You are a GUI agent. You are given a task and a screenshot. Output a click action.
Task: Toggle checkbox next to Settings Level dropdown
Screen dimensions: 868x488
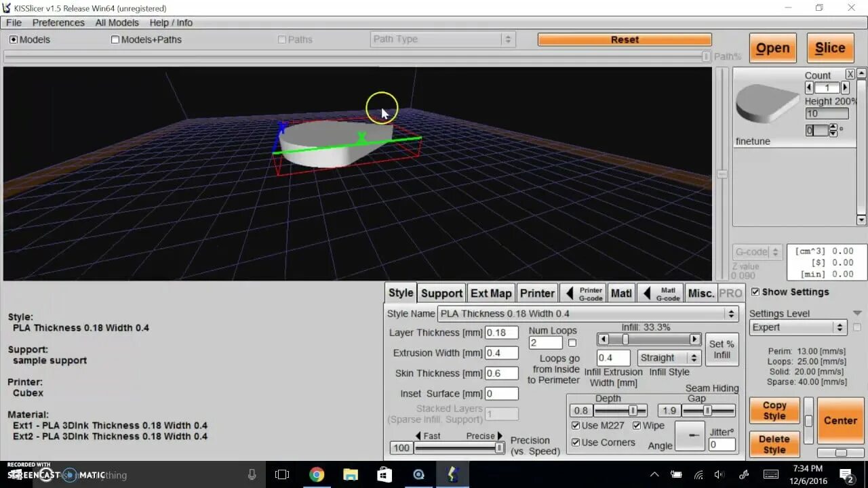click(x=857, y=327)
